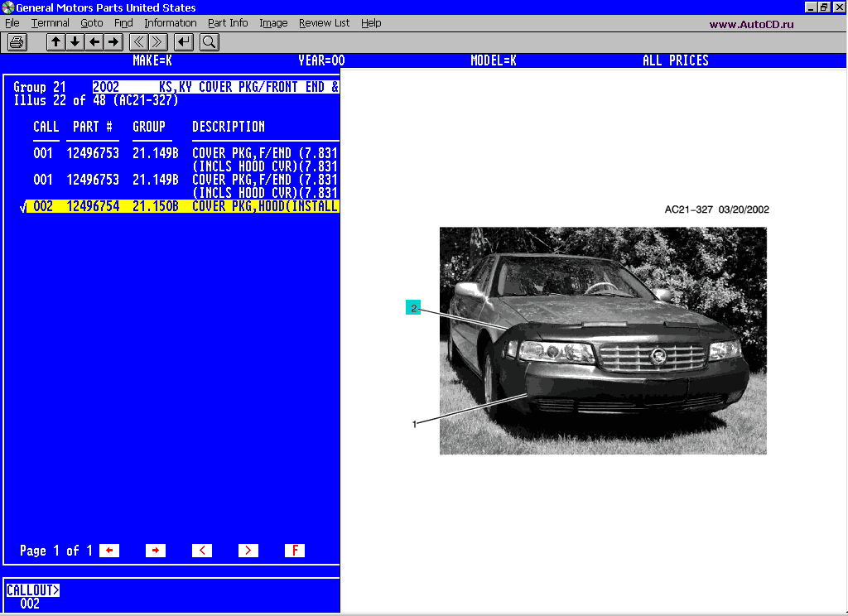Open the Part Info menu
This screenshot has height=616, width=848.
[x=228, y=22]
